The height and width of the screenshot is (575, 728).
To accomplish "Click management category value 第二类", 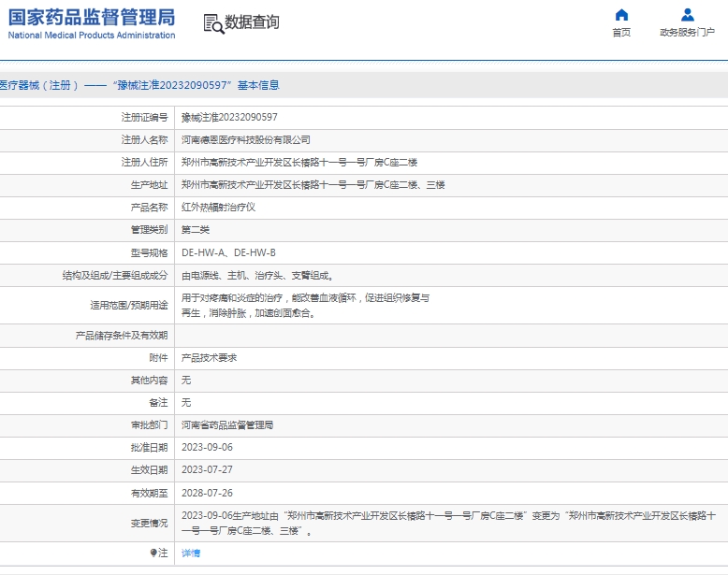I will point(195,230).
